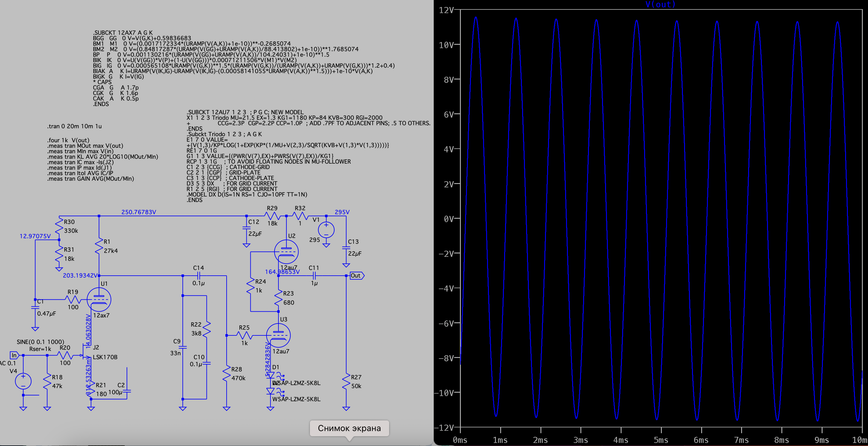Click the C12 22µF capacitor symbol
868x446 pixels.
tap(246, 228)
